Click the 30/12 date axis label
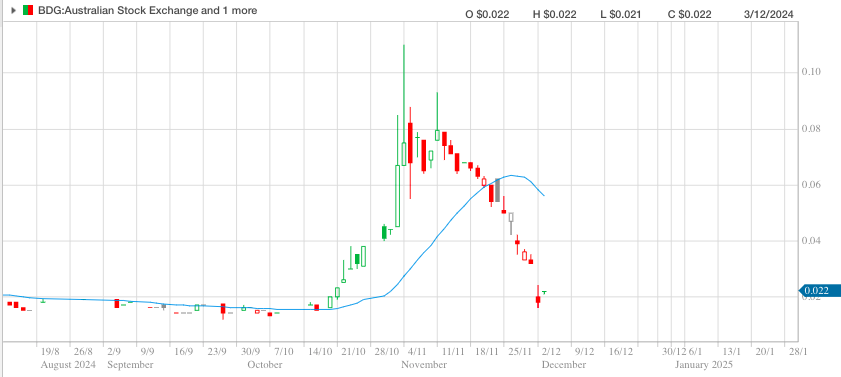Screen dimensions: 841x377 [674, 352]
